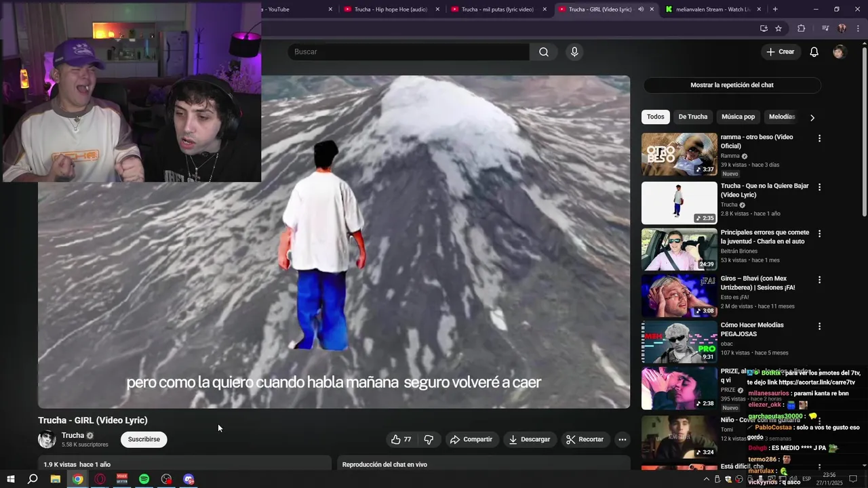The height and width of the screenshot is (488, 868).
Task: Open the PRIZE video thumbnail
Action: tap(679, 388)
